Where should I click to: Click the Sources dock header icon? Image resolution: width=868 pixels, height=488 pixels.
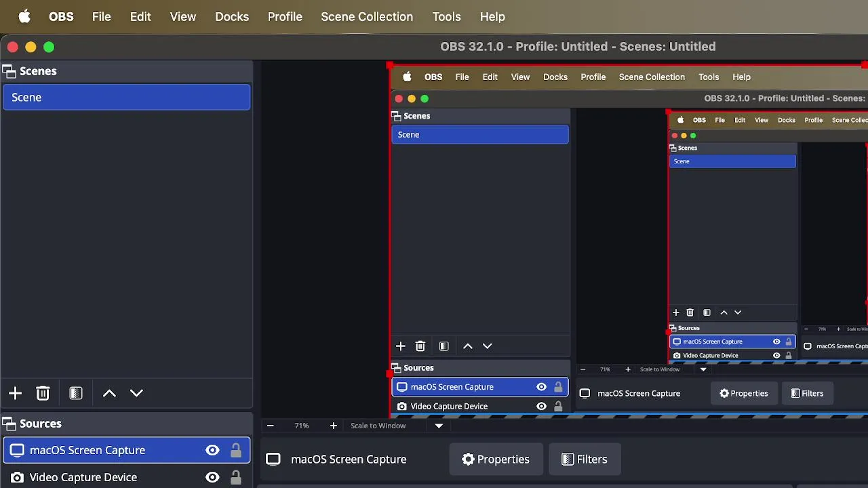pyautogui.click(x=9, y=424)
